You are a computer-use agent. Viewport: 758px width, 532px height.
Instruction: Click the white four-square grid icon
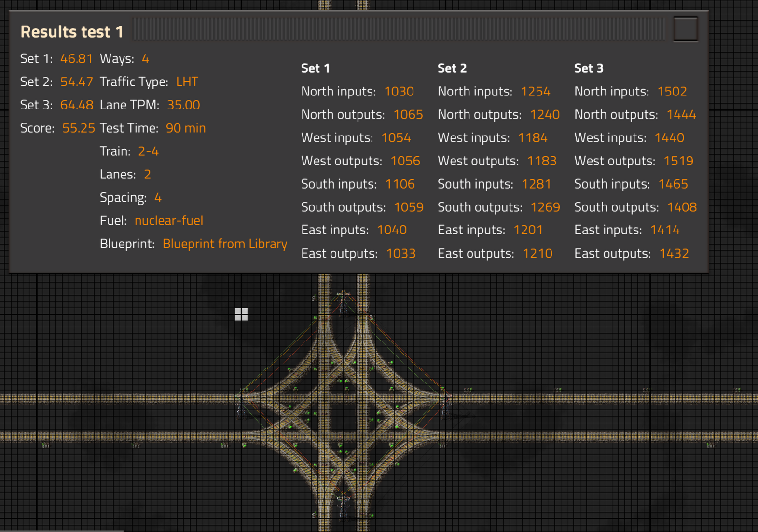click(x=241, y=314)
